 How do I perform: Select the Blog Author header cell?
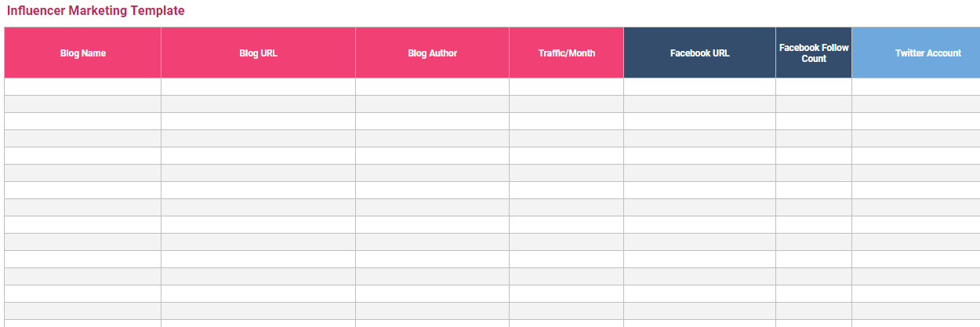(x=432, y=53)
